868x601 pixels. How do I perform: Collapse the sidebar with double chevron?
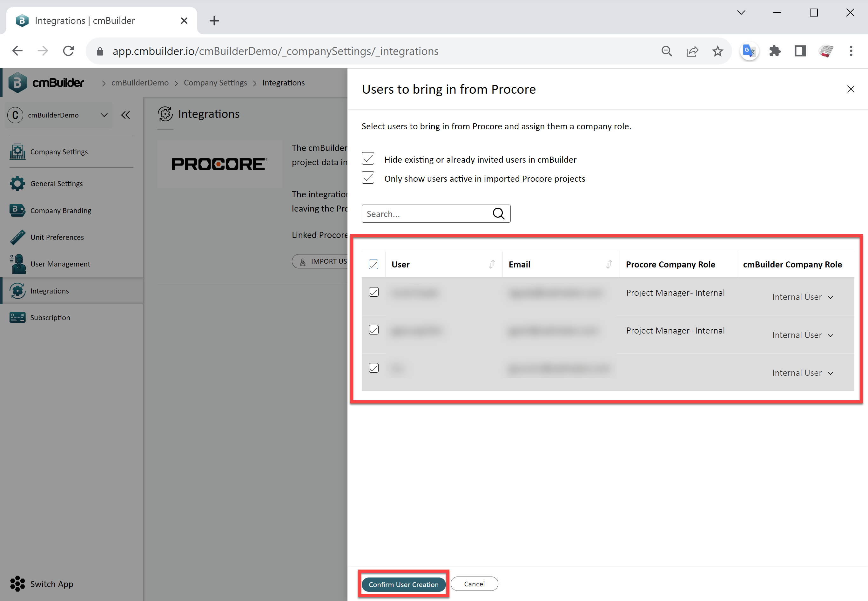126,115
